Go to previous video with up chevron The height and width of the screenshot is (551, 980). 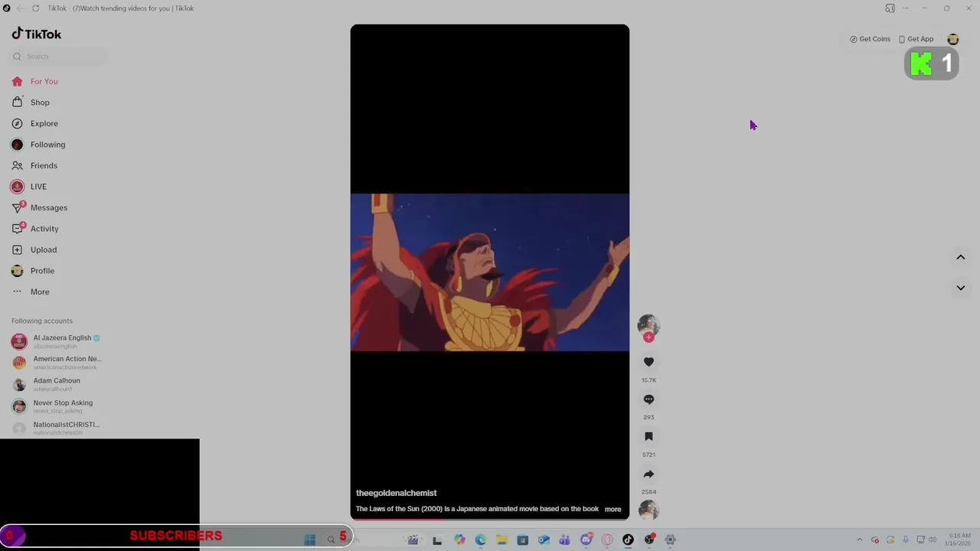pos(960,257)
